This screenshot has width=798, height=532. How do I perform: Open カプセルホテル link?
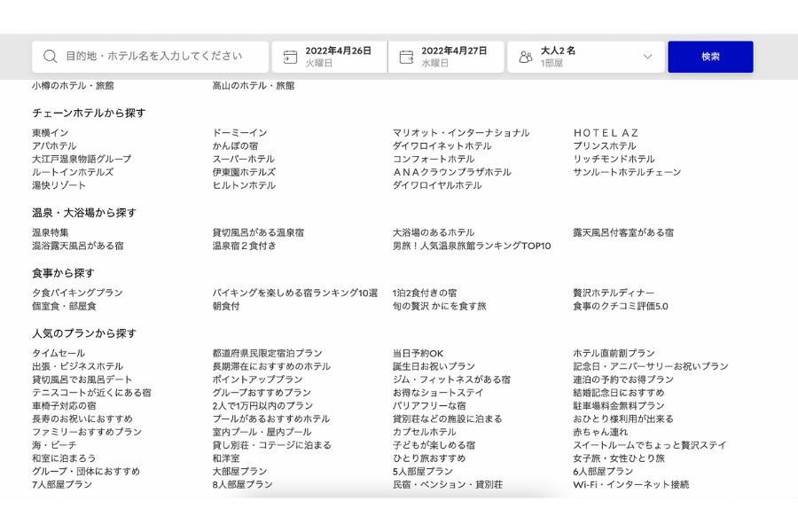[x=425, y=432]
